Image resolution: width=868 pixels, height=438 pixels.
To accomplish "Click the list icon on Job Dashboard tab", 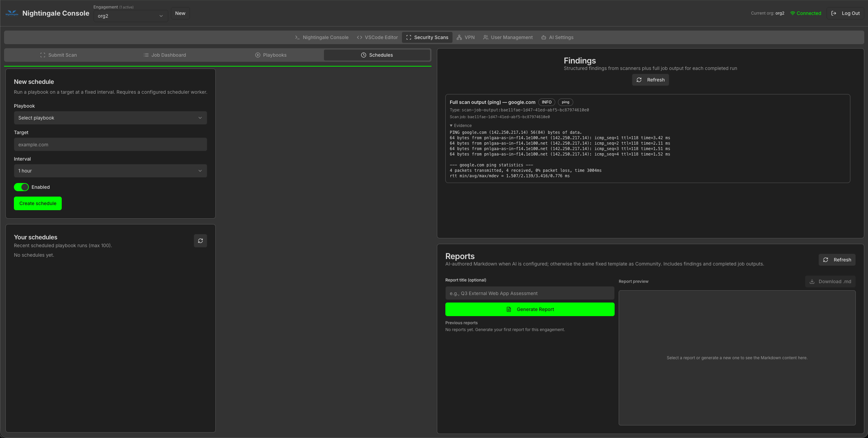I will coord(146,55).
